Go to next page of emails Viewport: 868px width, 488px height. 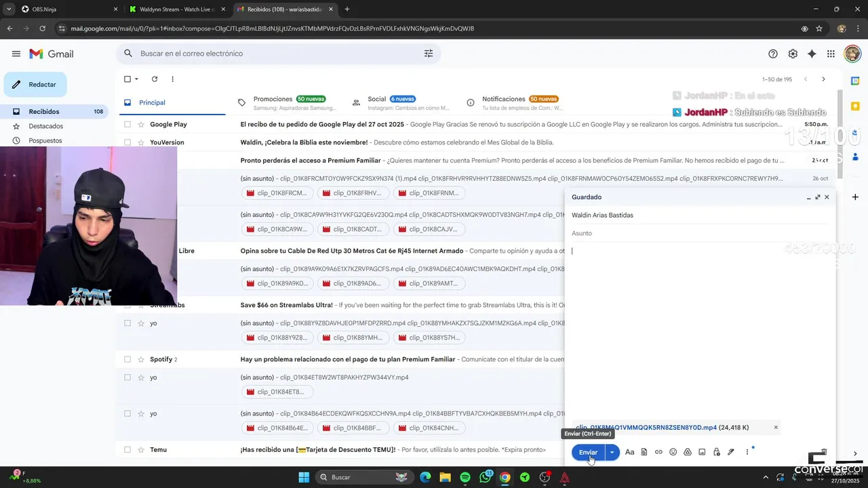pyautogui.click(x=823, y=79)
